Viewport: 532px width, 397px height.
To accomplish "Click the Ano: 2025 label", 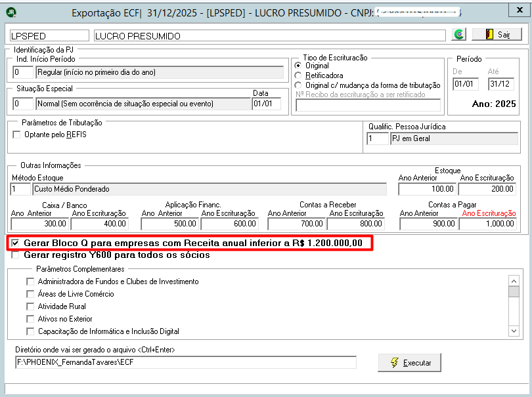I will click(494, 104).
